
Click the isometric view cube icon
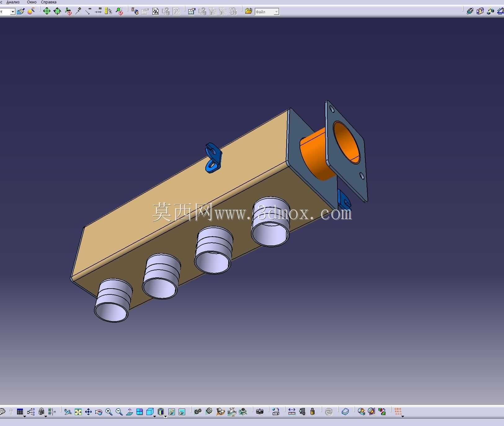pyautogui.click(x=150, y=412)
